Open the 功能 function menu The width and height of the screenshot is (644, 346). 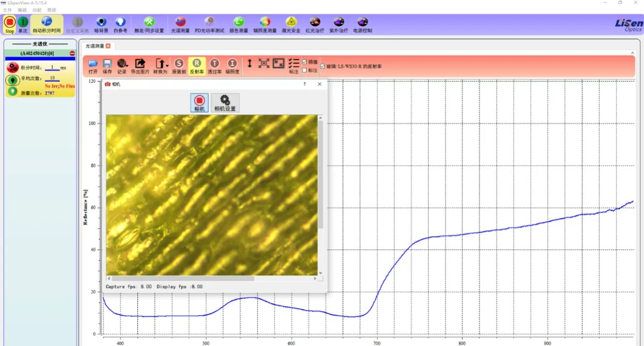37,10
